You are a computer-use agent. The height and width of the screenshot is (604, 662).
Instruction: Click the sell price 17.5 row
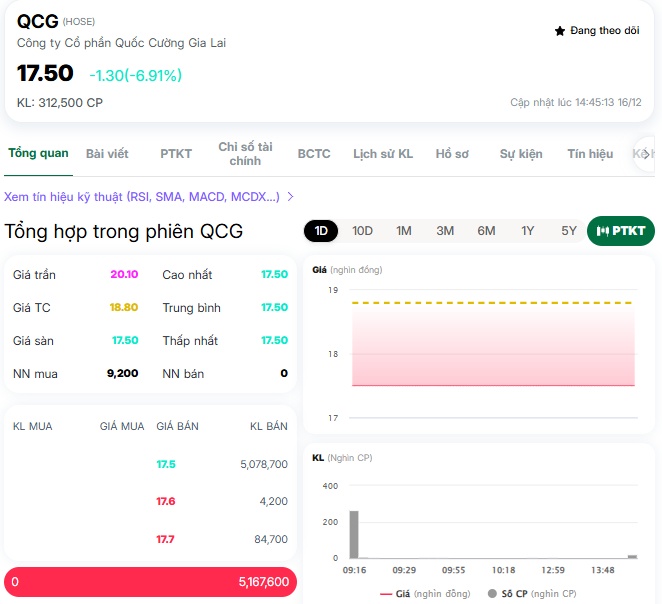point(166,464)
